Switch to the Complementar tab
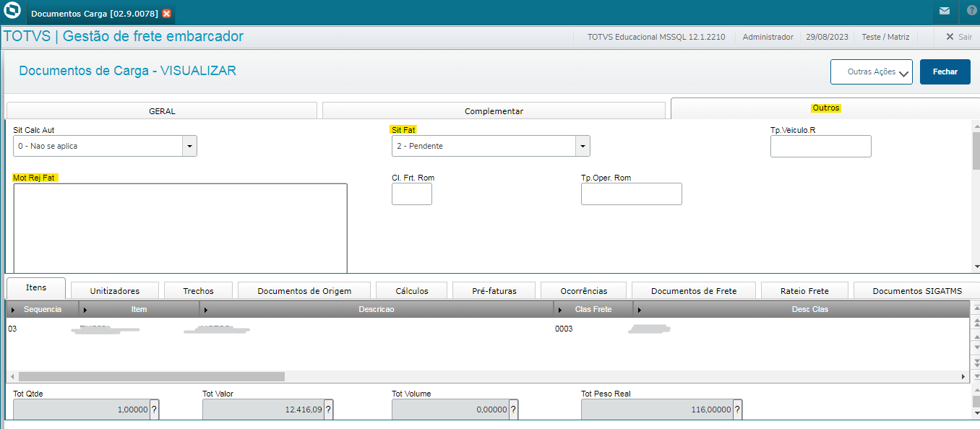 494,111
